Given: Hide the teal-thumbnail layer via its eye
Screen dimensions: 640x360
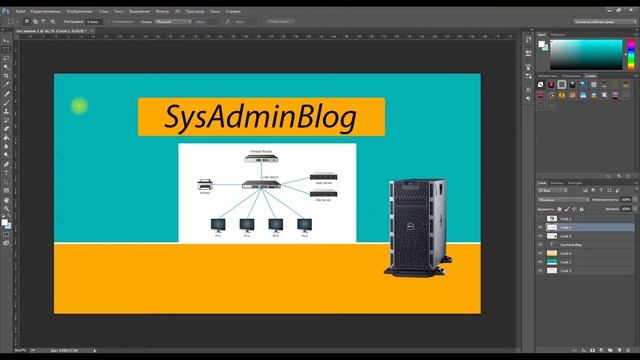Looking at the screenshot, I should pos(540,262).
